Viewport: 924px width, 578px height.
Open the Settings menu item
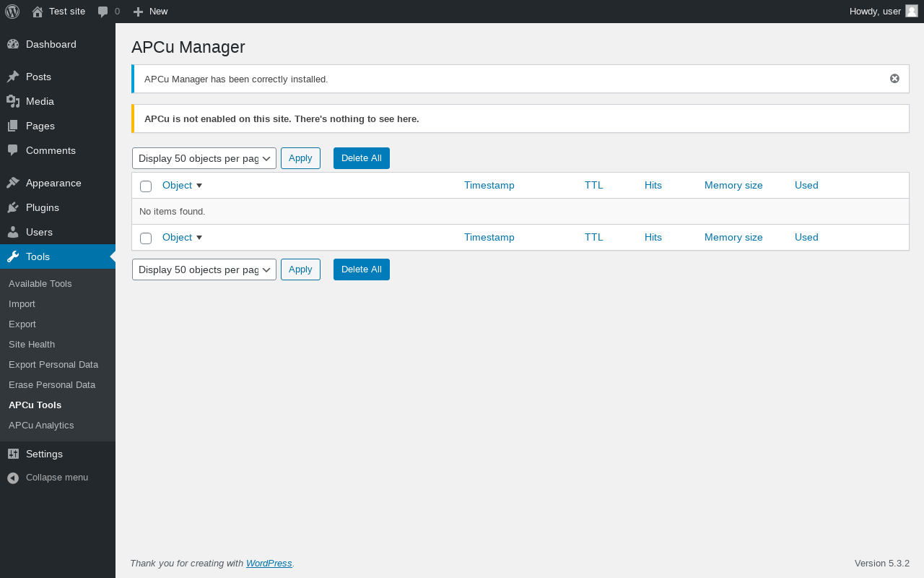(58, 454)
